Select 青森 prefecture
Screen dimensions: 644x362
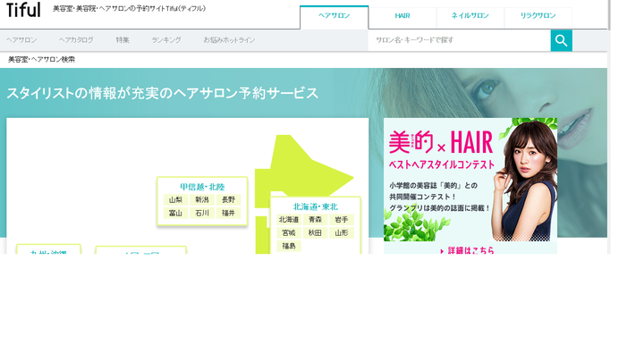pos(315,220)
